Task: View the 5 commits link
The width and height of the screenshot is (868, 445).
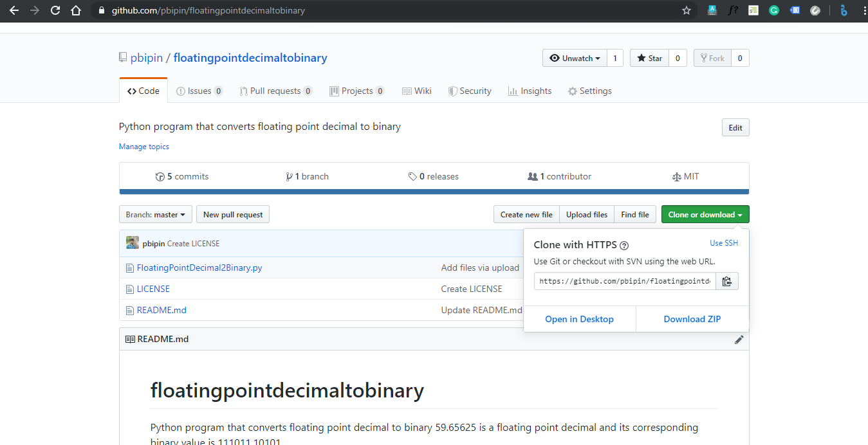Action: (182, 176)
